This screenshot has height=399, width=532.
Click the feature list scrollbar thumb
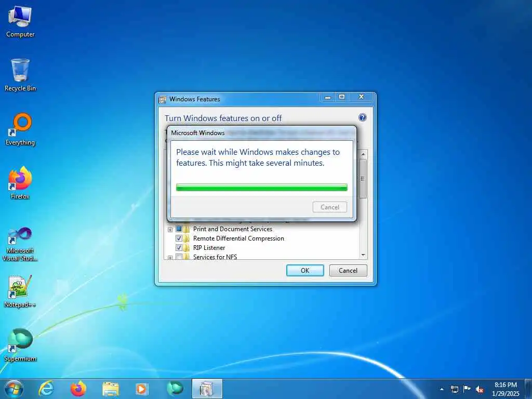point(363,179)
